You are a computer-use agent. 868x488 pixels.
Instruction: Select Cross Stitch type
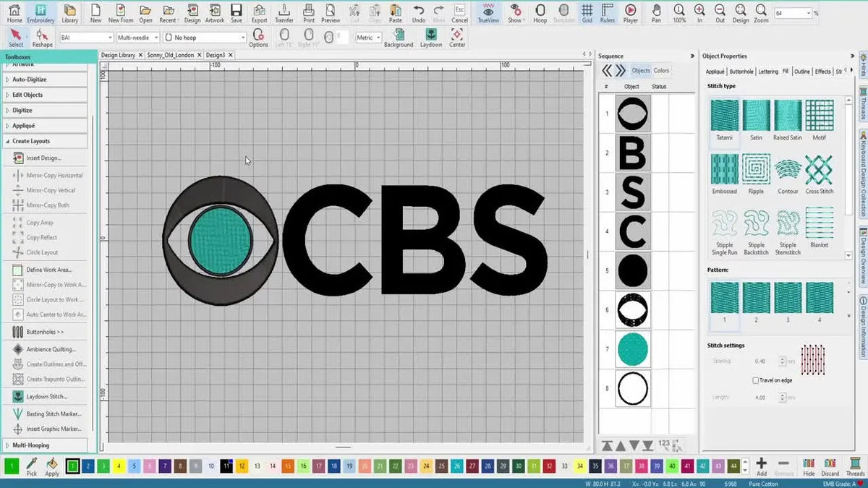click(x=820, y=174)
